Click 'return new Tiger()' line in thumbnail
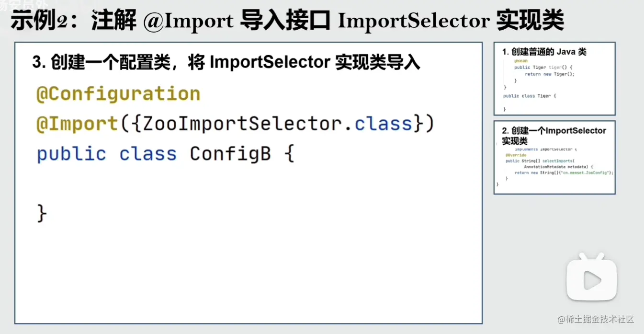Viewport: 644px width, 334px height. (549, 74)
